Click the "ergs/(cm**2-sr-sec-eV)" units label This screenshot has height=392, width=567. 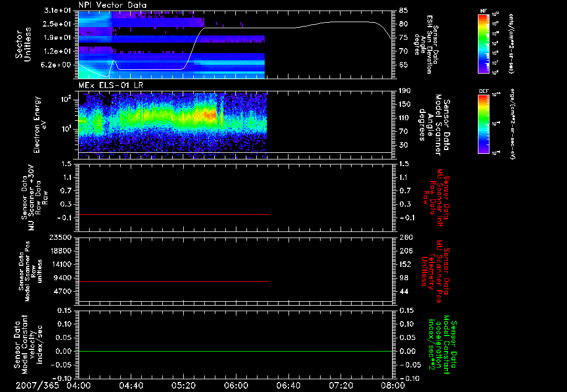512,124
